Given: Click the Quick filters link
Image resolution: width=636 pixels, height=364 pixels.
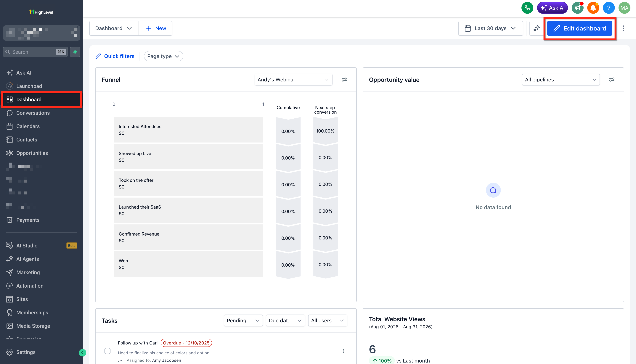Looking at the screenshot, I should (119, 56).
